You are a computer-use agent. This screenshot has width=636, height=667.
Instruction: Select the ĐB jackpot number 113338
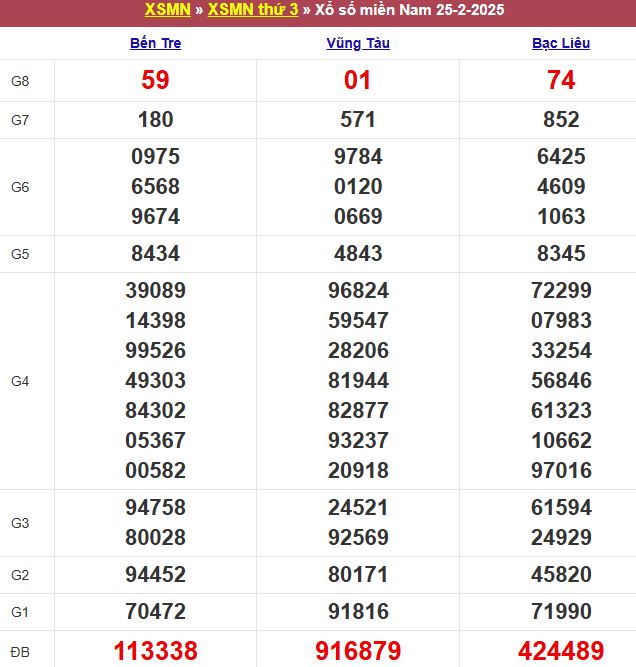[155, 651]
